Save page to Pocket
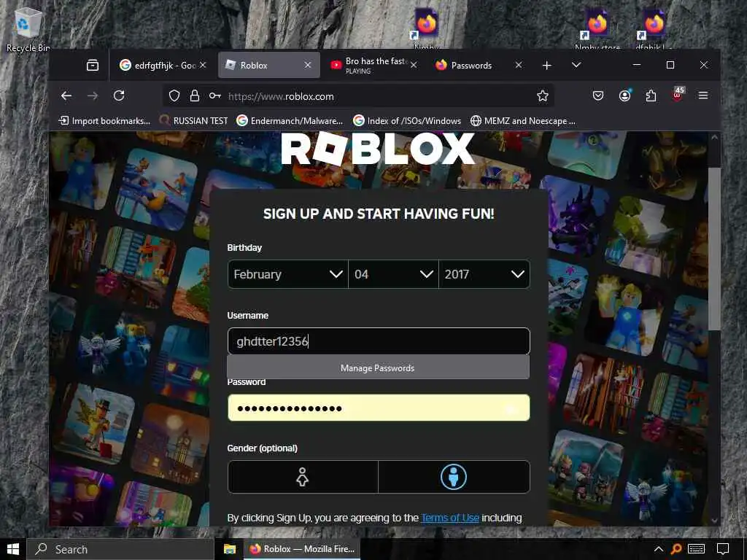This screenshot has height=560, width=747. tap(598, 96)
